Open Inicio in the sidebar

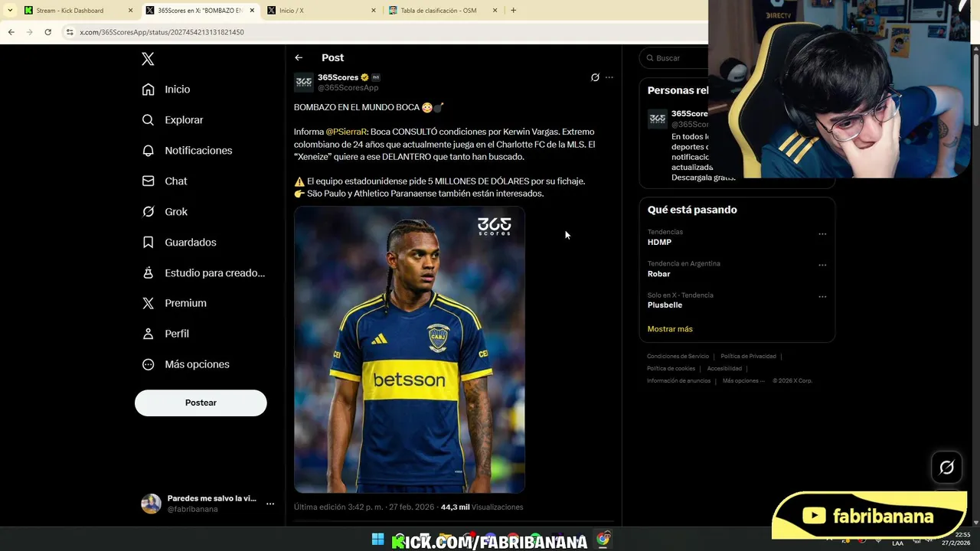click(x=166, y=90)
